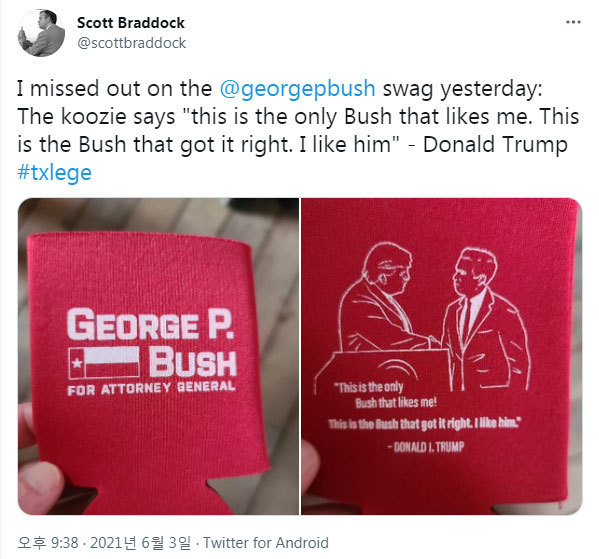Image resolution: width=599 pixels, height=559 pixels.
Task: Click the 'George P.' text on left koozie
Action: click(x=151, y=324)
